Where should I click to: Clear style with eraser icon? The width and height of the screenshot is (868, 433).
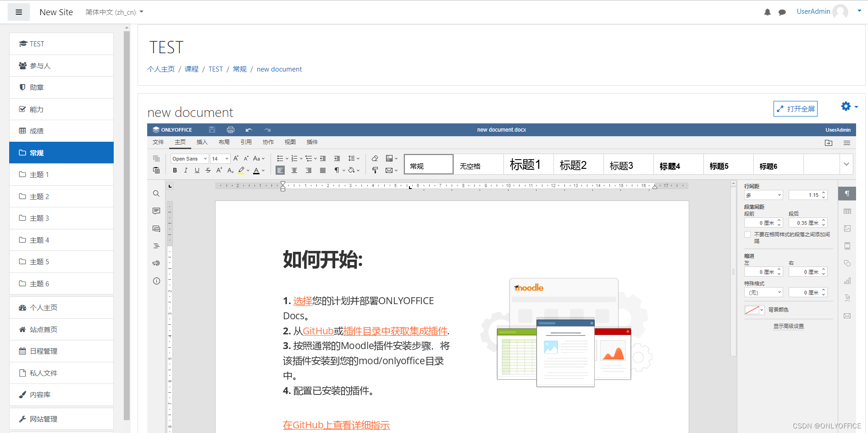375,158
